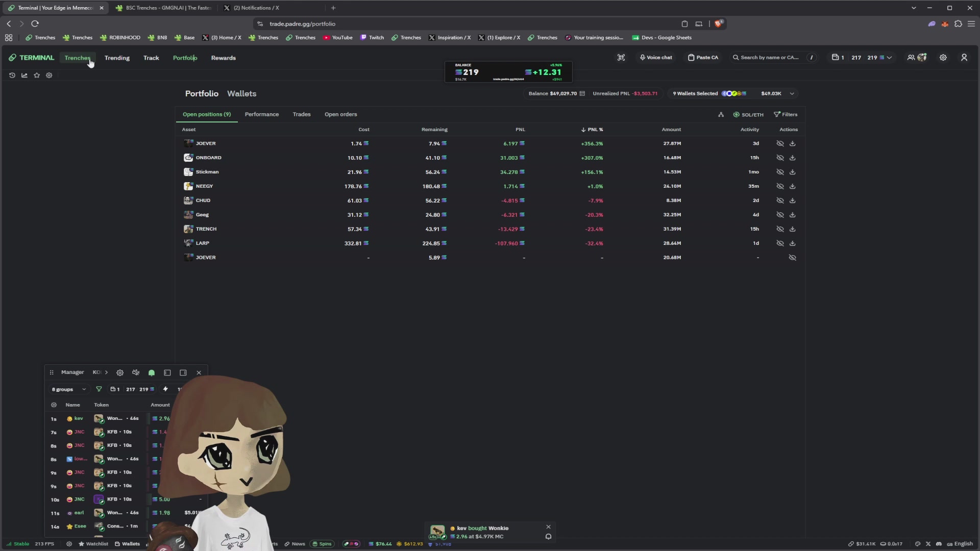
Task: Open the Filters button
Action: click(x=786, y=115)
